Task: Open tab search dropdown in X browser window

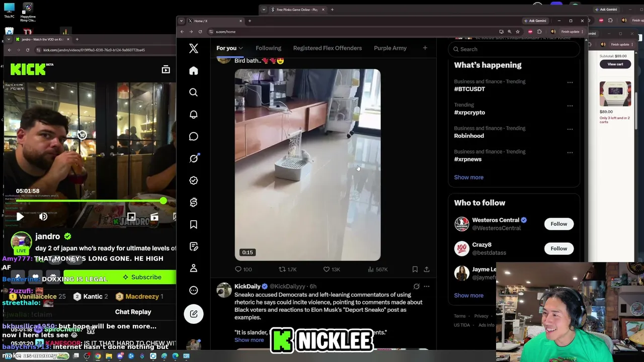Action: 181,21
